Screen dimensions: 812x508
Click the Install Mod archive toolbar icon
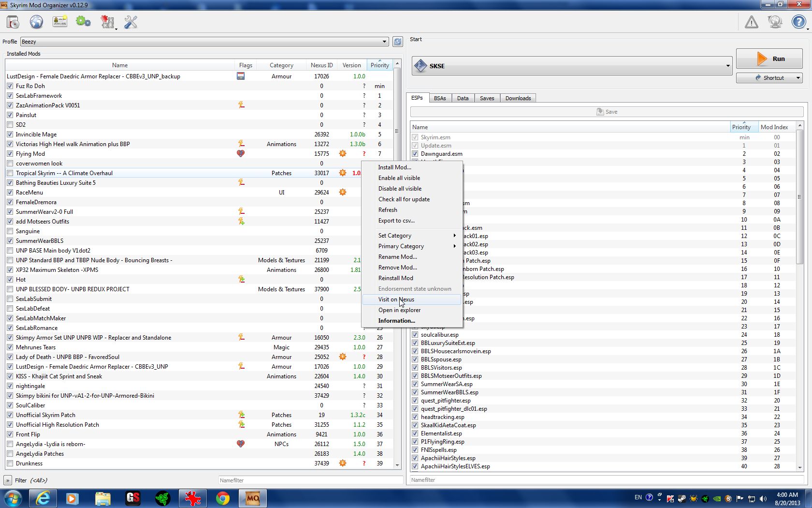13,22
